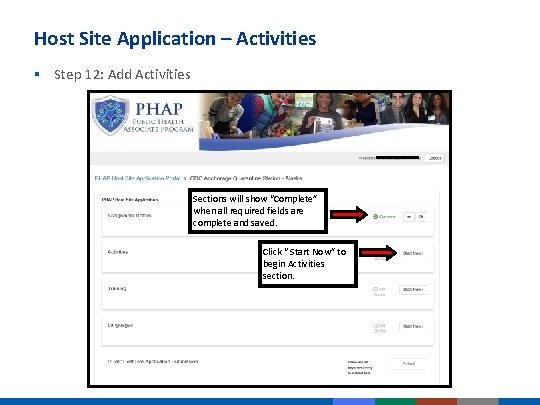Click the Training section title

[x=117, y=289]
